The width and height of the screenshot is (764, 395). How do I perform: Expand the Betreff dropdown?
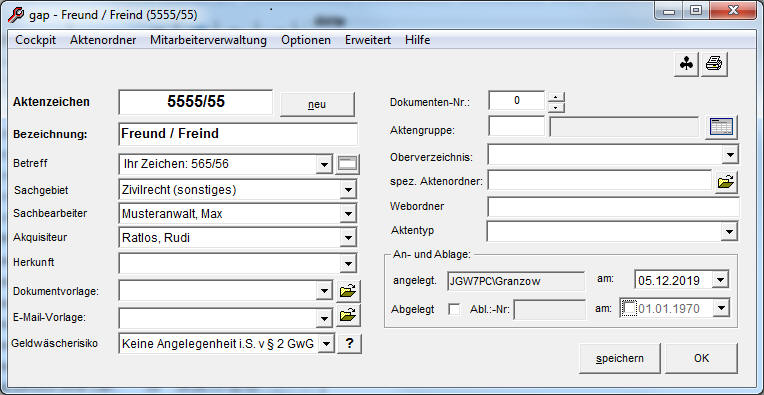point(324,165)
